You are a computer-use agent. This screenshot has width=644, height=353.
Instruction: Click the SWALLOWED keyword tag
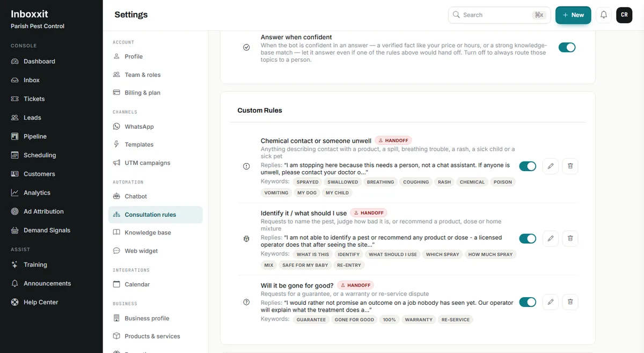(342, 182)
